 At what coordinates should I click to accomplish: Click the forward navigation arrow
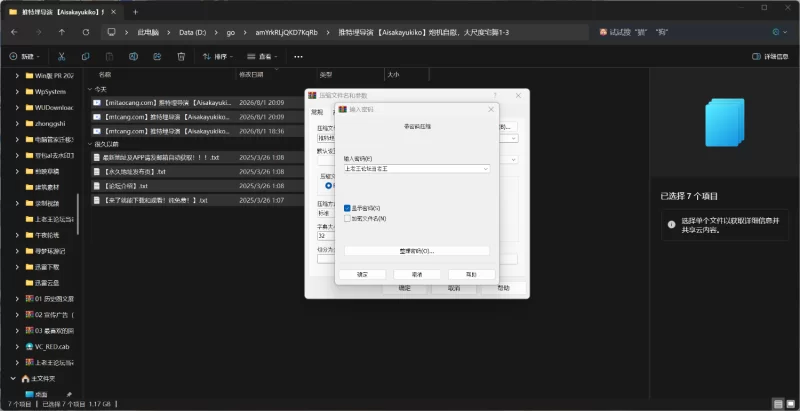pos(38,32)
